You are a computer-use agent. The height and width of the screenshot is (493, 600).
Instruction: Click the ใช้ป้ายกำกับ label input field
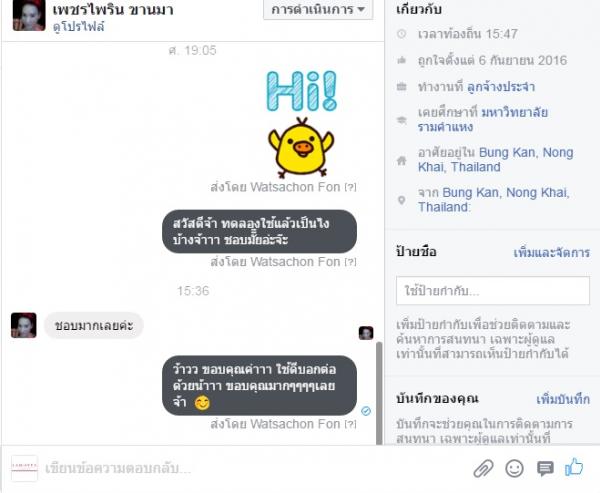tap(493, 291)
